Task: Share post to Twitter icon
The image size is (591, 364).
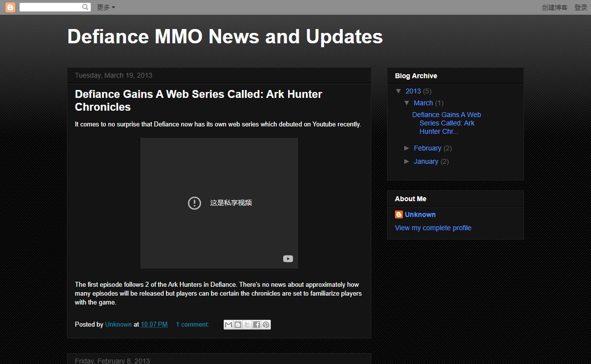Action: click(x=247, y=325)
